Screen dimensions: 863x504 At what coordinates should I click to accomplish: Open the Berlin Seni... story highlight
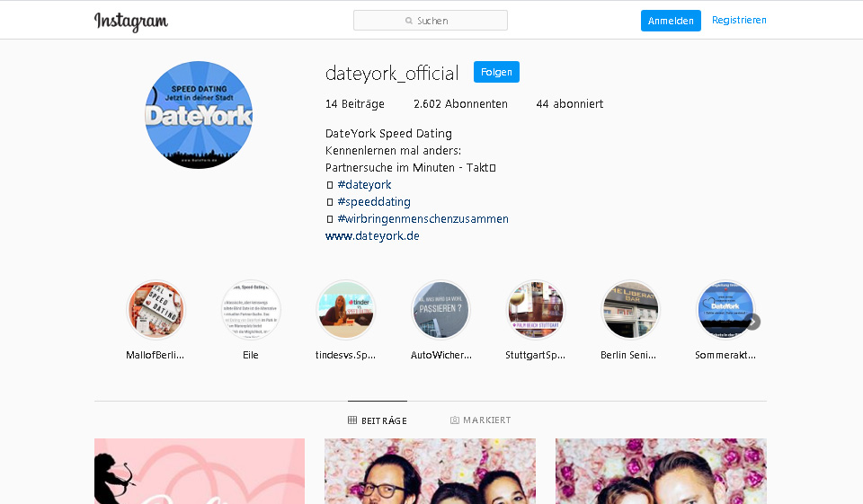(630, 310)
